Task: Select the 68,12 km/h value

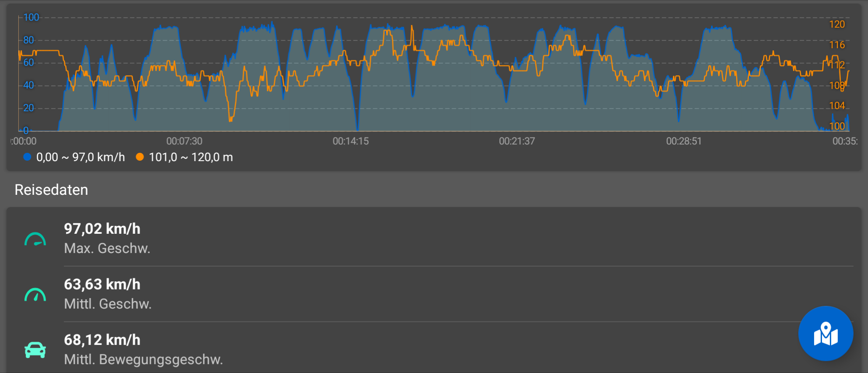Action: (x=102, y=340)
